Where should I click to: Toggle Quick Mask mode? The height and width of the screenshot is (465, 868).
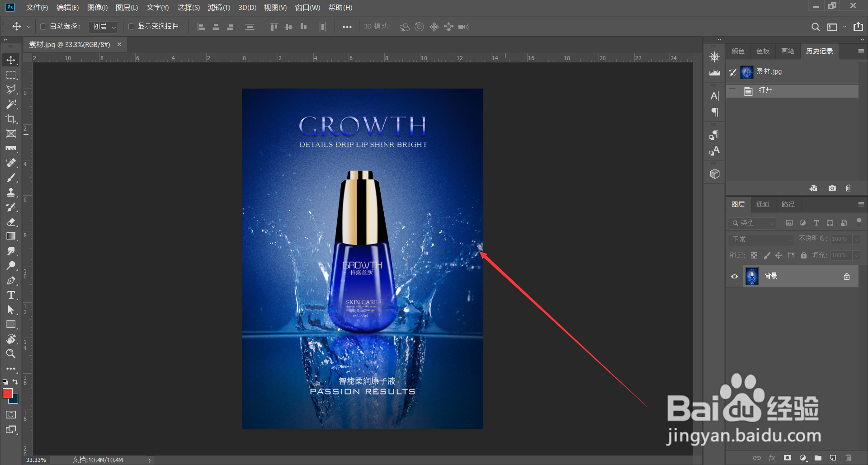pos(11,415)
